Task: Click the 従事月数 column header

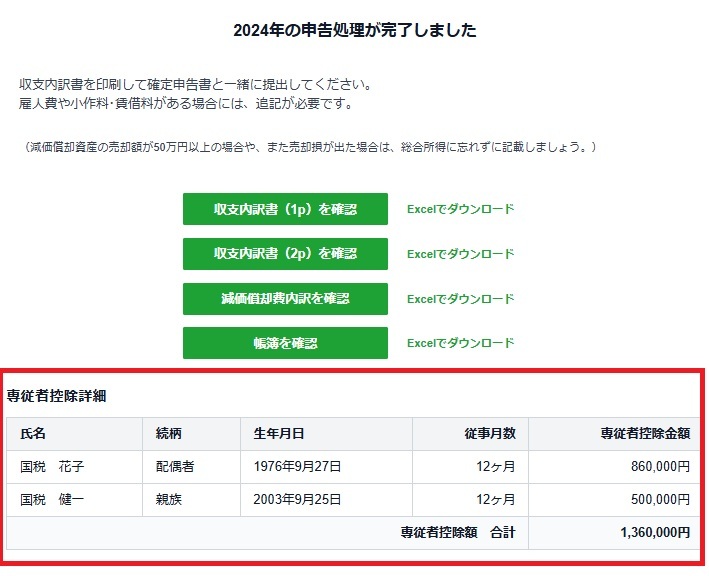Action: coord(490,434)
